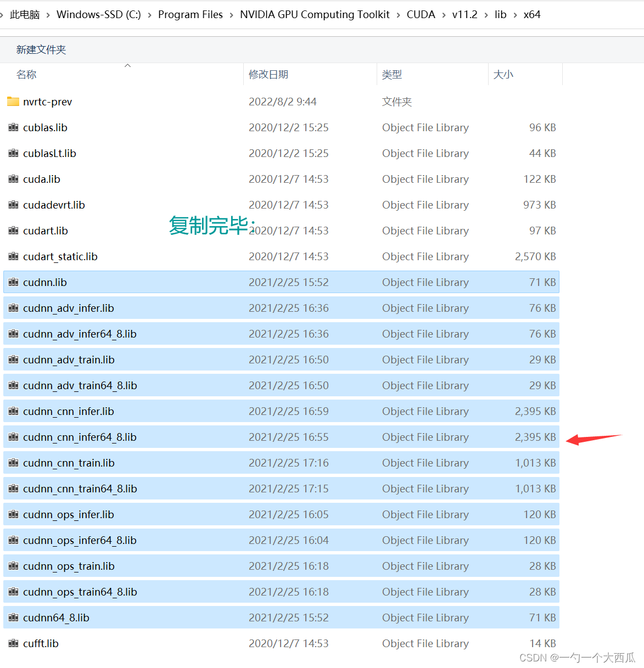Click the cudart_static.lib file icon

pos(14,256)
